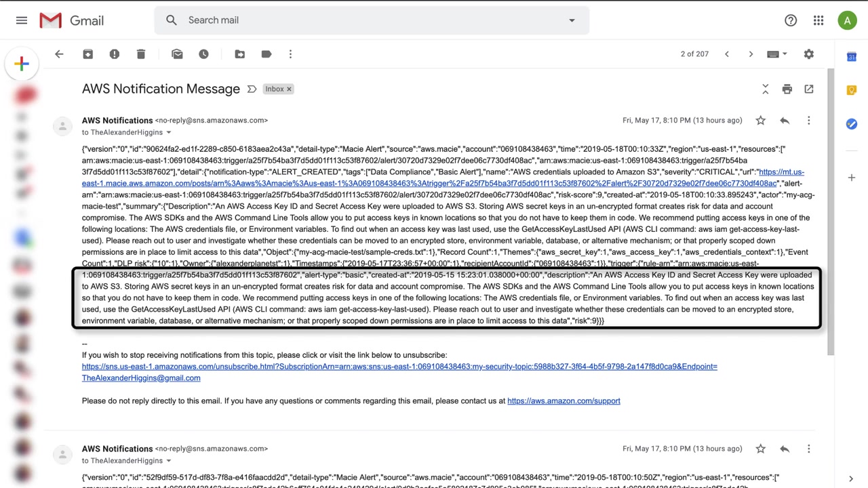Collapse the side panel chevron
868x488 pixels.
[x=851, y=479]
